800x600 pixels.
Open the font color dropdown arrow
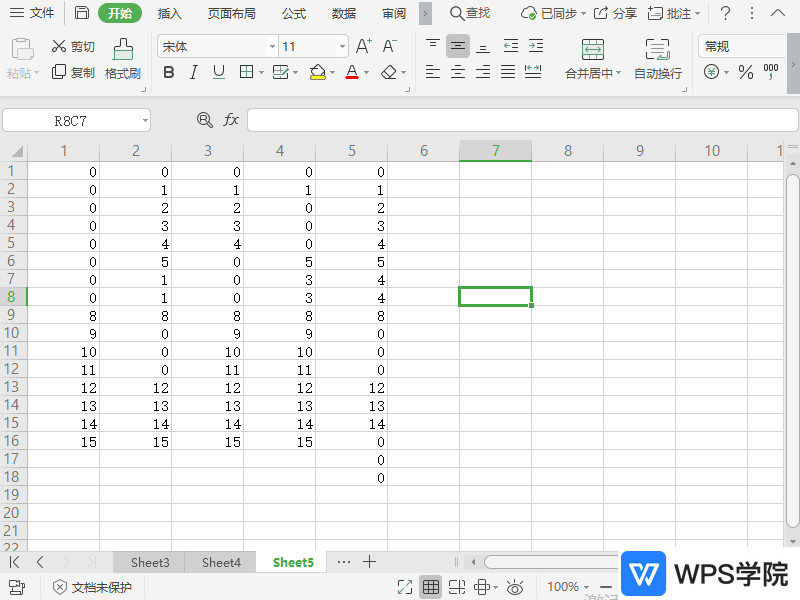(366, 73)
